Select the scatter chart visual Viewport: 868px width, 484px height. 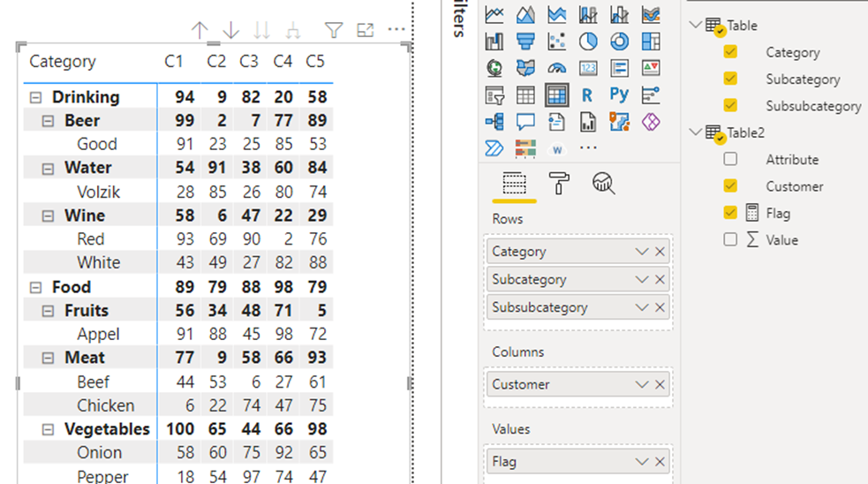[x=557, y=41]
